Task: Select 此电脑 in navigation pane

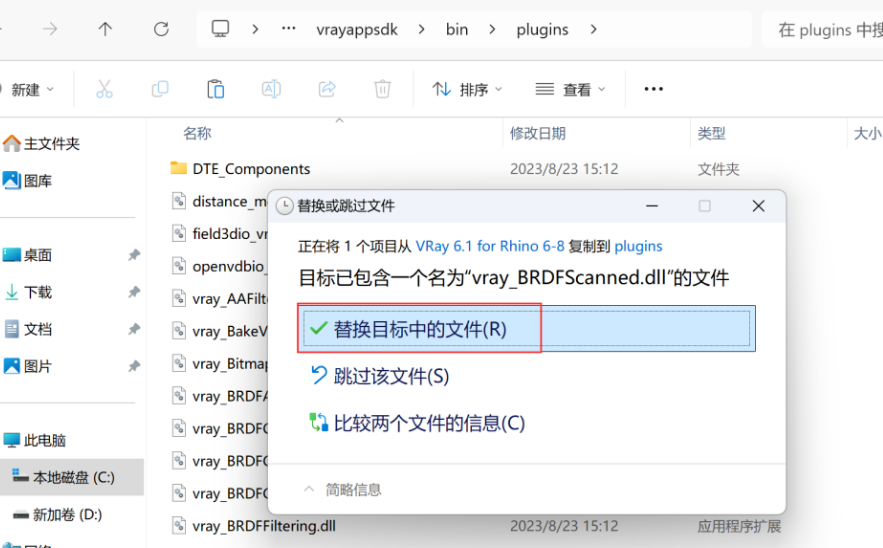Action: [x=35, y=440]
